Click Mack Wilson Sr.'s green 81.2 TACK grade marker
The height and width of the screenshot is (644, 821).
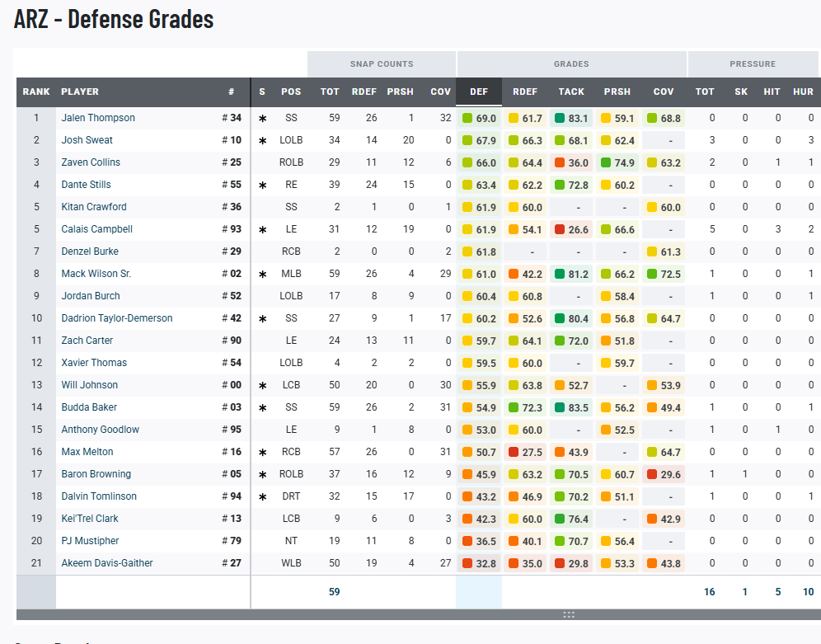[x=560, y=274]
